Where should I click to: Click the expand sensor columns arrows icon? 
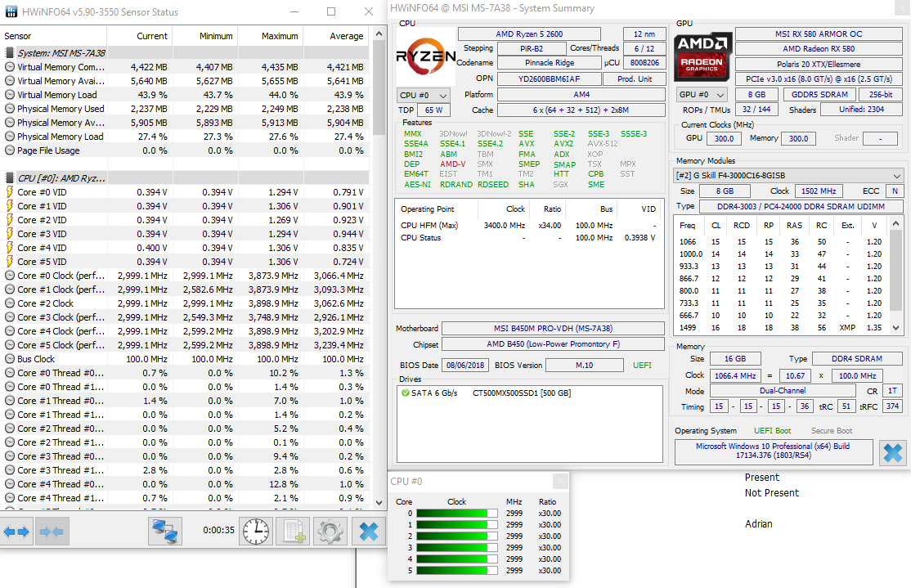(x=16, y=532)
